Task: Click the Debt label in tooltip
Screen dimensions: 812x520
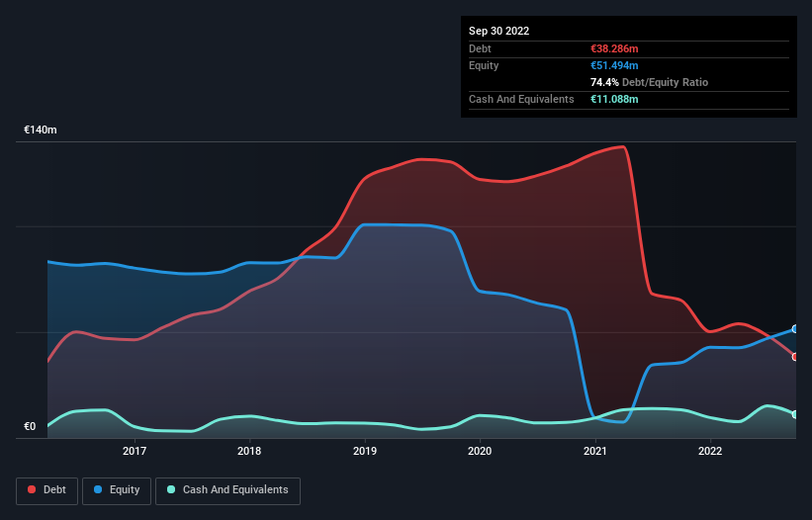Action: click(480, 48)
